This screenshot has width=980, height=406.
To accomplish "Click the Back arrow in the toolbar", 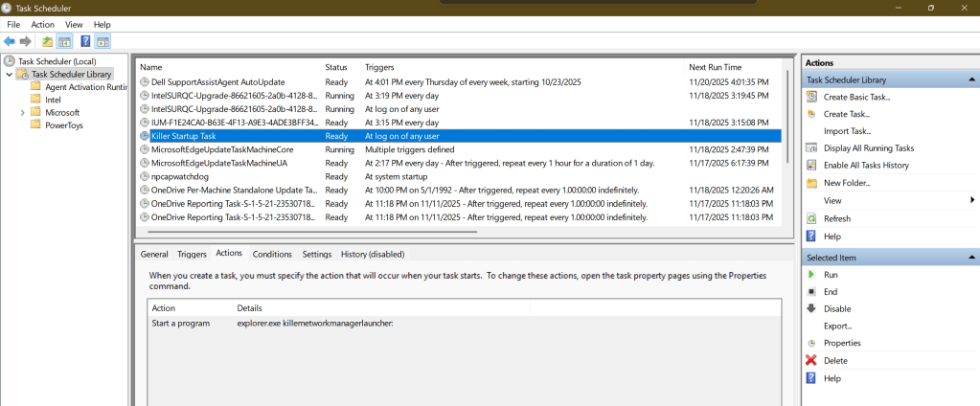I will click(10, 41).
